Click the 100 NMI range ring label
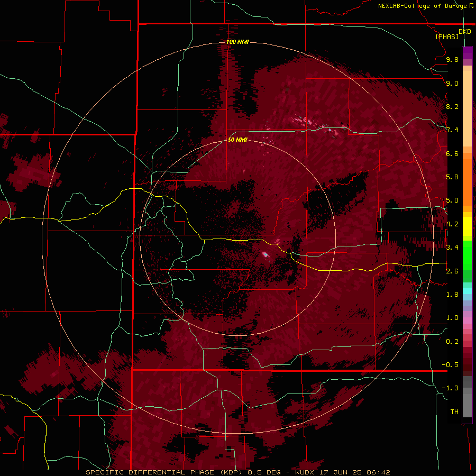The width and height of the screenshot is (476, 476). pos(237,42)
